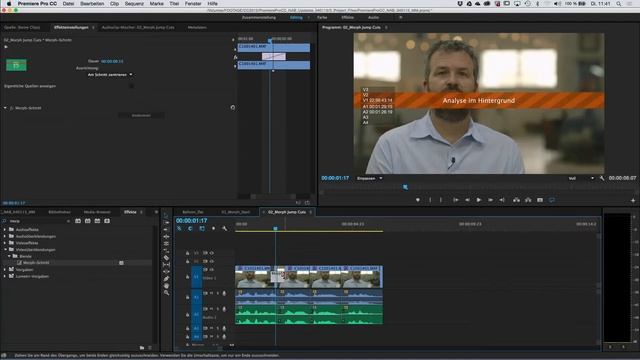Click the add marker icon in timeline
The width and height of the screenshot is (640, 360).
click(x=213, y=229)
